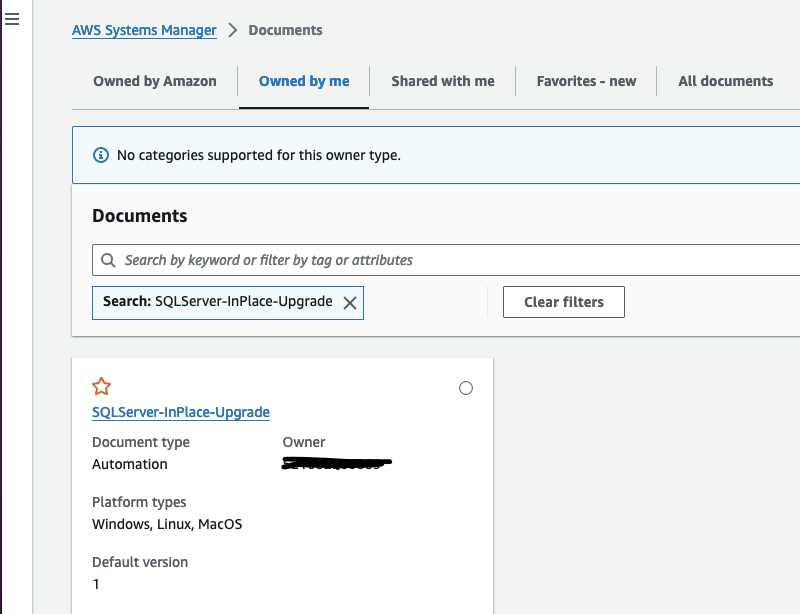Image resolution: width=800 pixels, height=614 pixels.
Task: Select the document card radio button
Action: (465, 388)
